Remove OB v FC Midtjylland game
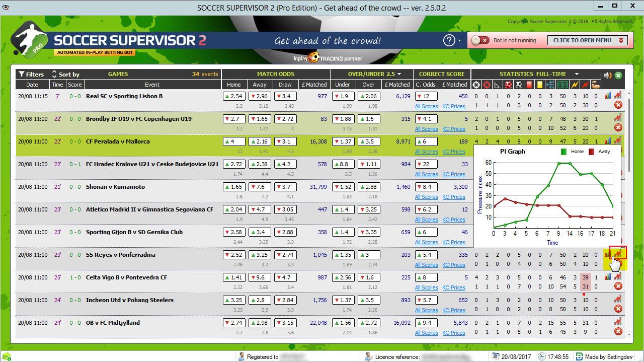The width and height of the screenshot is (644, 362). 618,331
